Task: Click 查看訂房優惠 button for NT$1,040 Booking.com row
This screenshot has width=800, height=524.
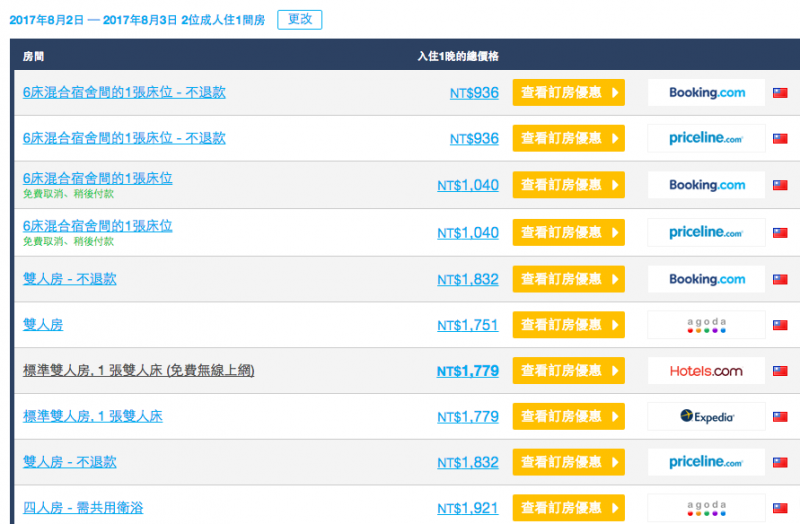Action: coord(569,185)
